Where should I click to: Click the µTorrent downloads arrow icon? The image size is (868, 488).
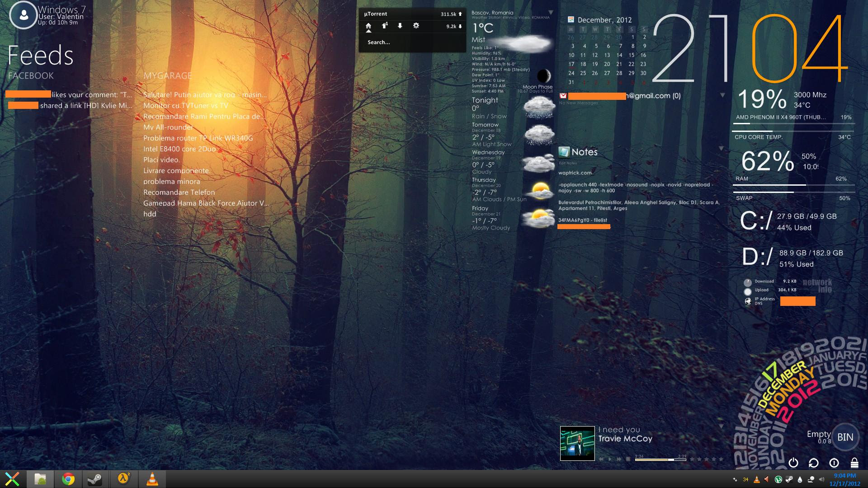pos(400,26)
